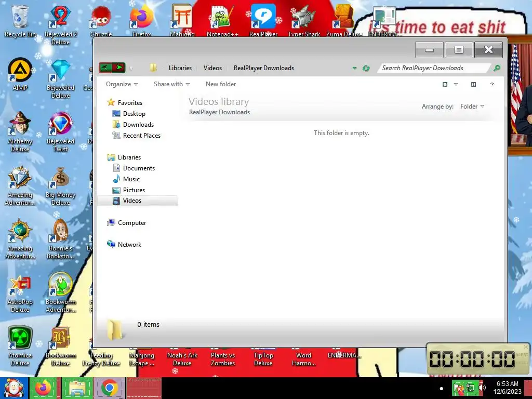Launch AstroPop Deluxe shortcut
The image size is (532, 399).
coord(20,294)
